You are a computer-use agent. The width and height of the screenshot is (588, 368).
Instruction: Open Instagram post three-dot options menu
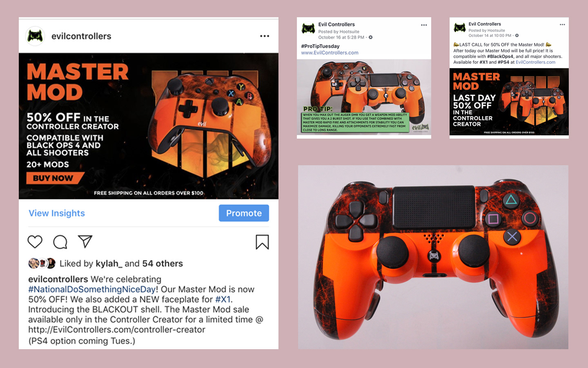coord(265,36)
